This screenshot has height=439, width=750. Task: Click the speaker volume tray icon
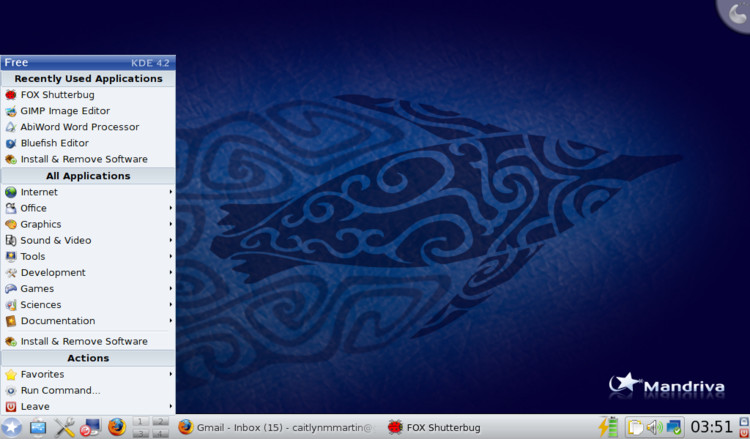654,427
